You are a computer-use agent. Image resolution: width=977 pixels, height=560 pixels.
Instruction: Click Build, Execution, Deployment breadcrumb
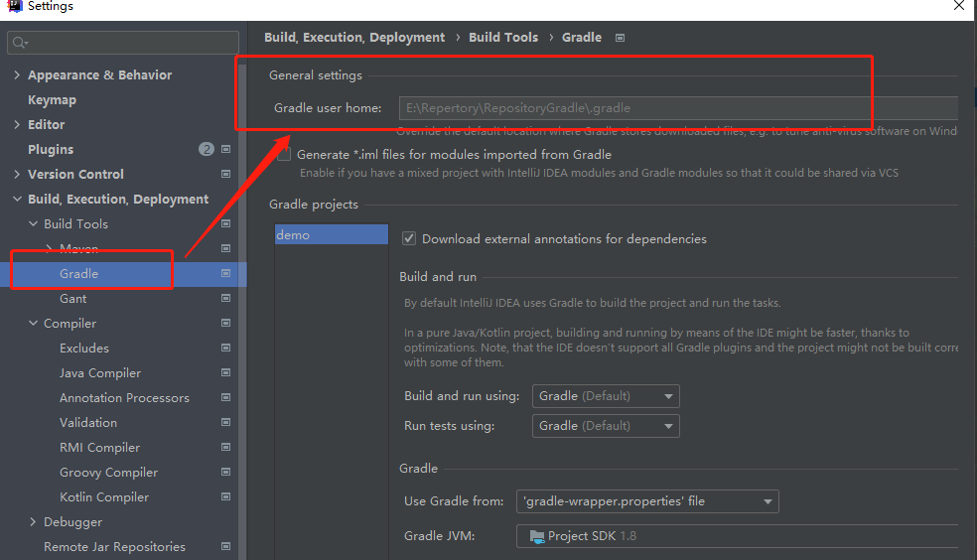click(354, 38)
